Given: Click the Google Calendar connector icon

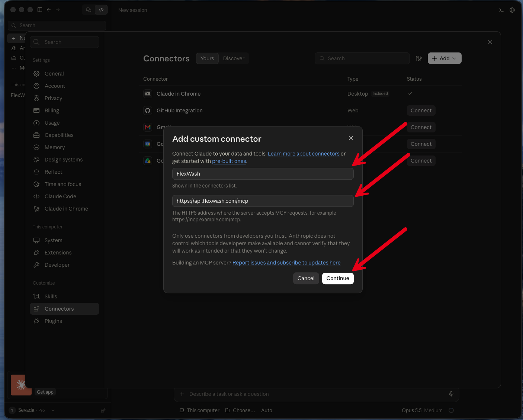Looking at the screenshot, I should pos(148,144).
